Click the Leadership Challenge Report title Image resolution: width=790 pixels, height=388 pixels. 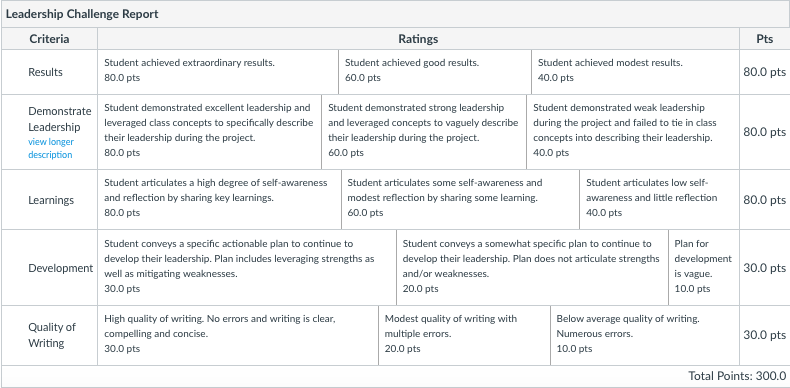pyautogui.click(x=82, y=14)
